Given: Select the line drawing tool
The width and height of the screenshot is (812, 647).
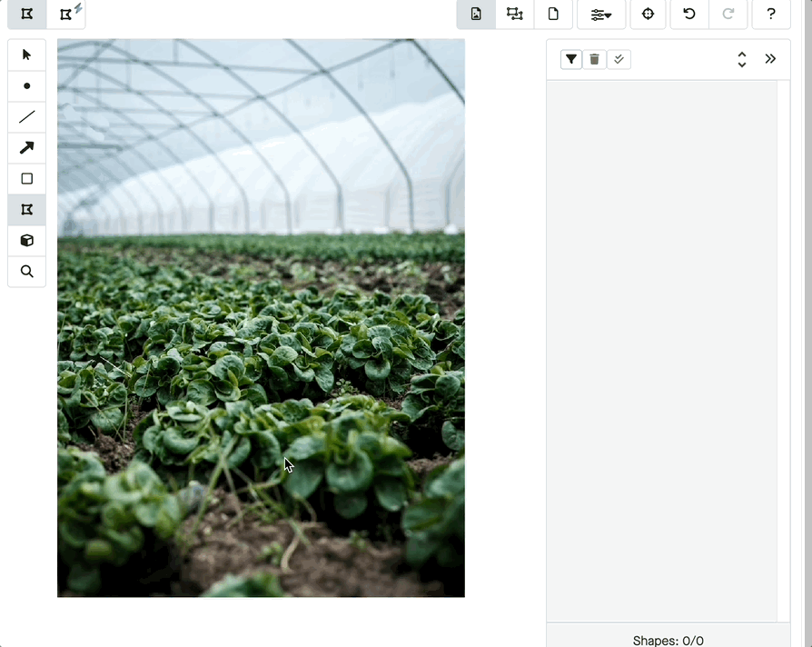Looking at the screenshot, I should pyautogui.click(x=27, y=117).
